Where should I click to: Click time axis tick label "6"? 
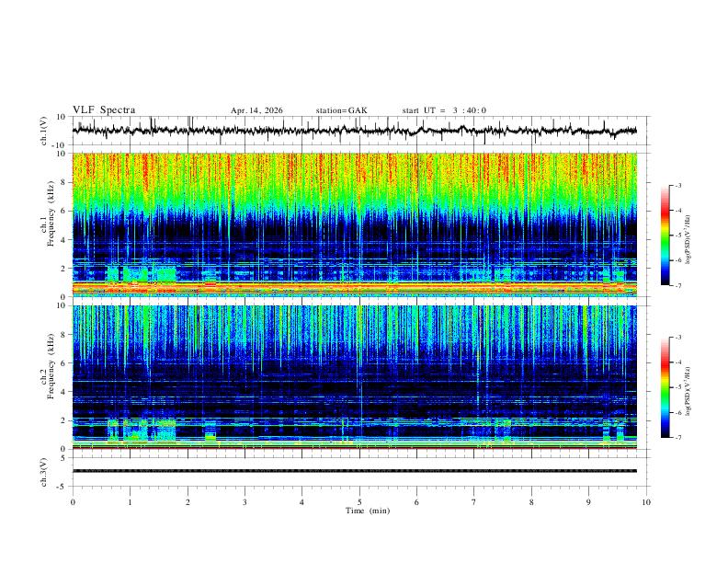point(417,502)
